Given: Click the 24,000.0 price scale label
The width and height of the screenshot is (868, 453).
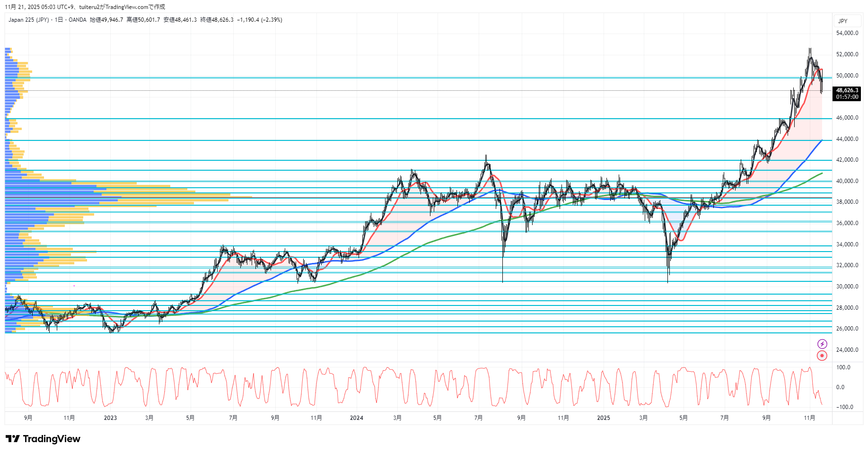Looking at the screenshot, I should click(847, 350).
